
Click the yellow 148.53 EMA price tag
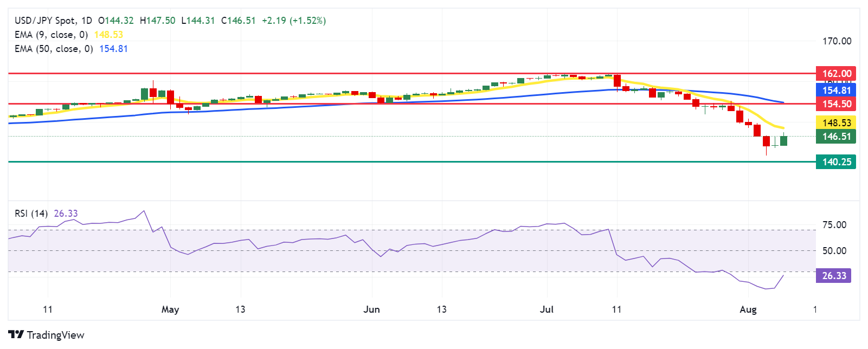click(835, 123)
